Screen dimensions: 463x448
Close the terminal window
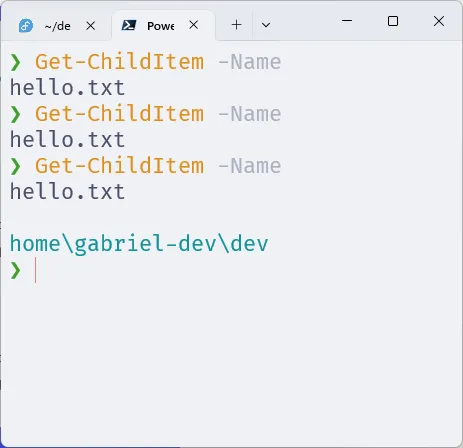coord(439,21)
